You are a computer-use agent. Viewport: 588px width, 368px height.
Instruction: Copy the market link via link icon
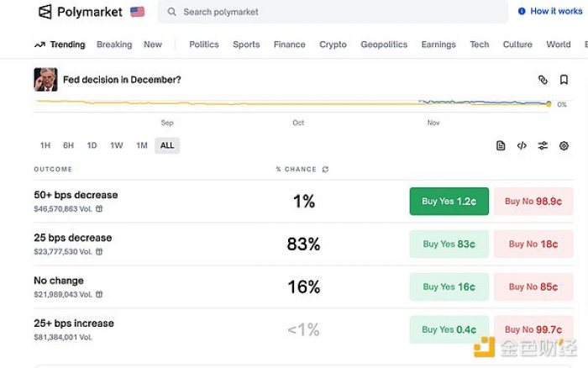[x=543, y=80]
